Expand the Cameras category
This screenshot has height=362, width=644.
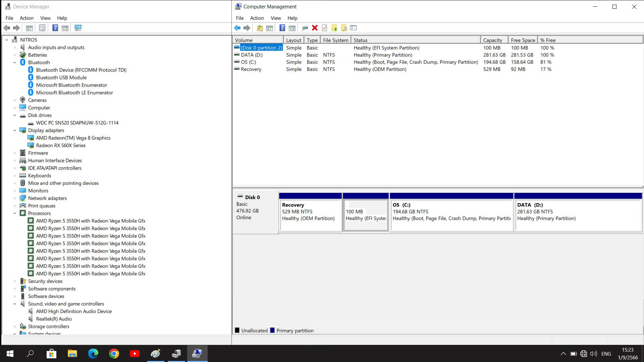(14, 100)
